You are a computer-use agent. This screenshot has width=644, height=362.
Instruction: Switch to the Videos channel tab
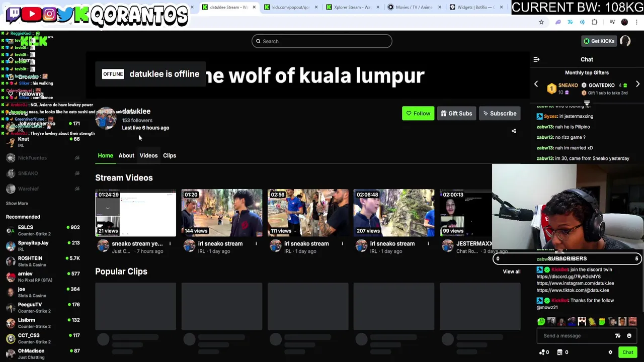click(148, 155)
